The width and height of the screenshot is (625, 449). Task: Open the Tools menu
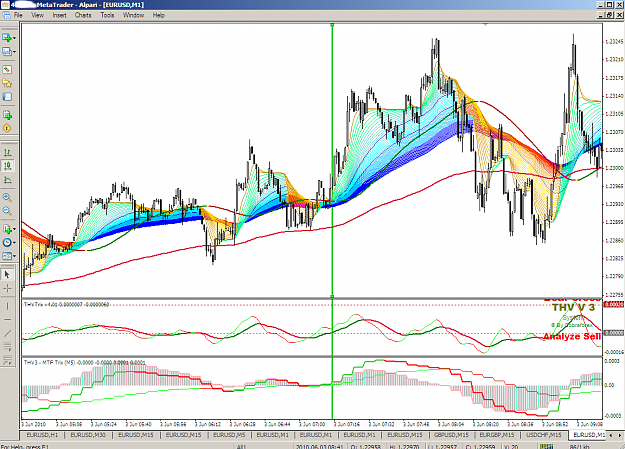click(x=107, y=15)
